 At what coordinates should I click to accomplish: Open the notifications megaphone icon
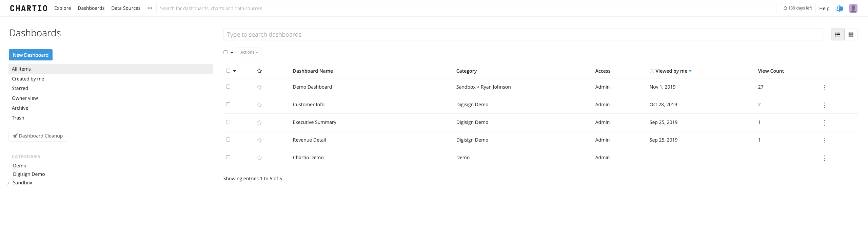(x=840, y=8)
